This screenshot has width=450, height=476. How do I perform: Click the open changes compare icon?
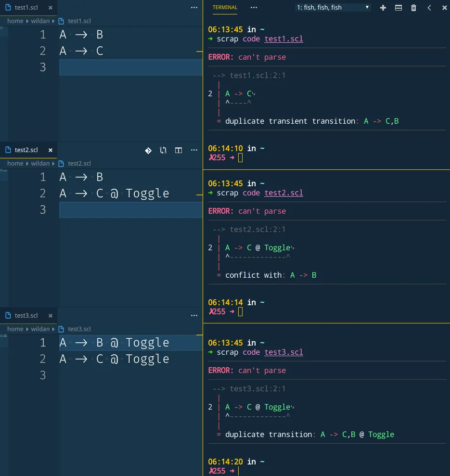(x=163, y=150)
